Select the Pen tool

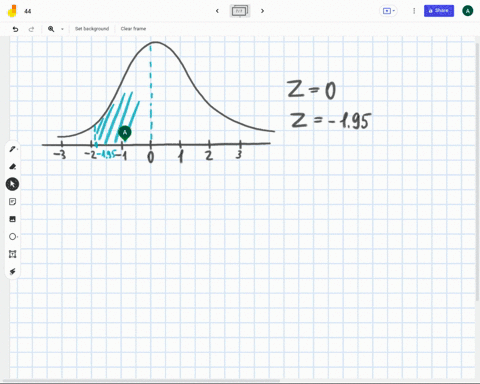coord(12,149)
